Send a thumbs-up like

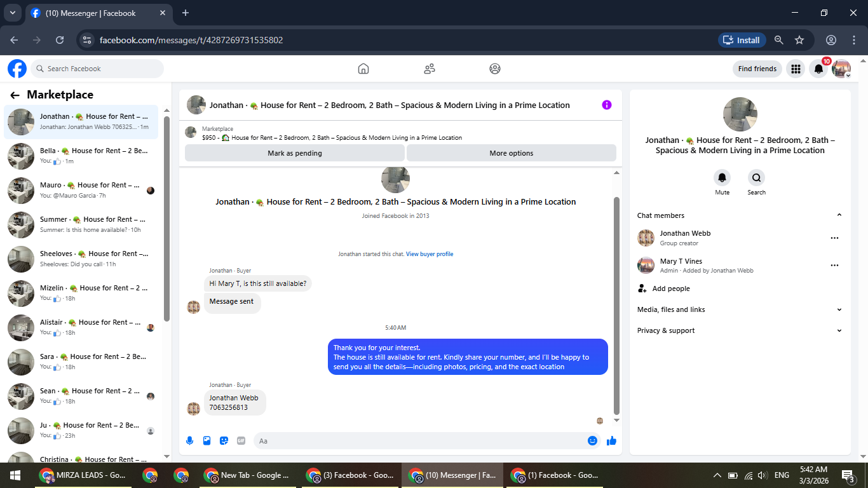pos(611,440)
